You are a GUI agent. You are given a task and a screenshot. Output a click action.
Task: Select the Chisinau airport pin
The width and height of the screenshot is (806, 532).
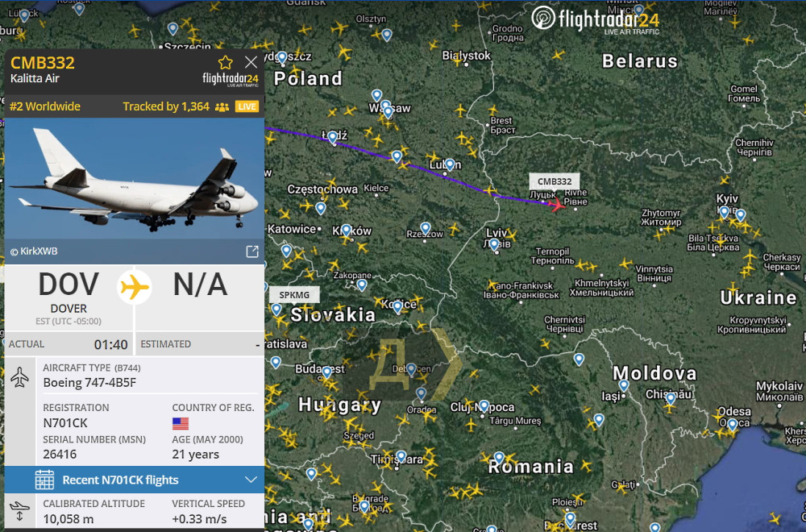click(x=671, y=398)
